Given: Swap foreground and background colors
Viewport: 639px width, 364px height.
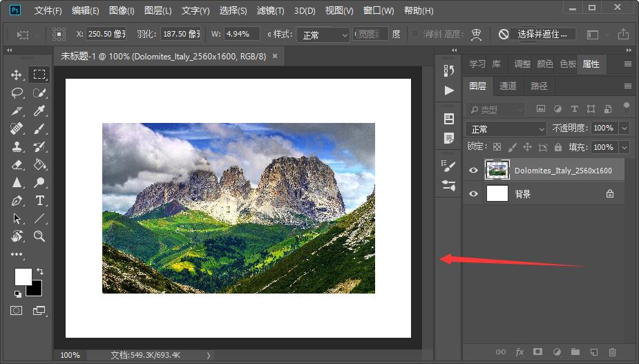Looking at the screenshot, I should point(40,271).
